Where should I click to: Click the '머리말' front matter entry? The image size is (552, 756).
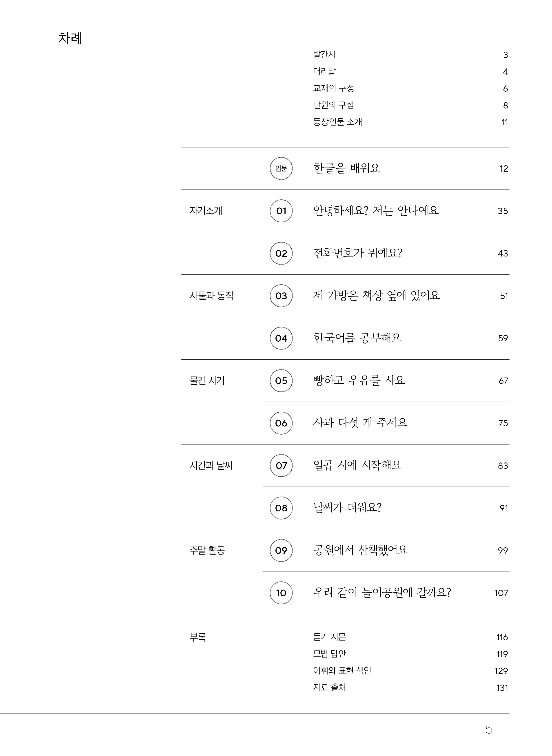pos(324,71)
